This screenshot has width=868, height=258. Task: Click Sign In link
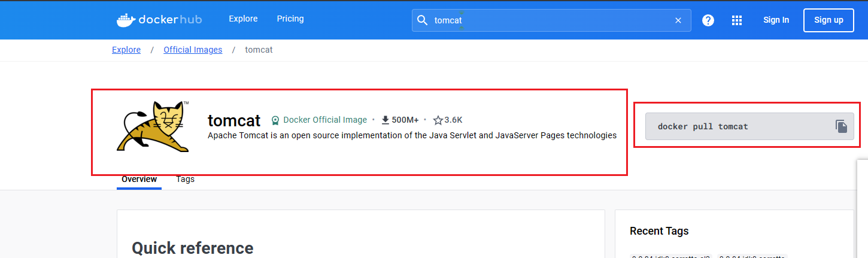776,20
